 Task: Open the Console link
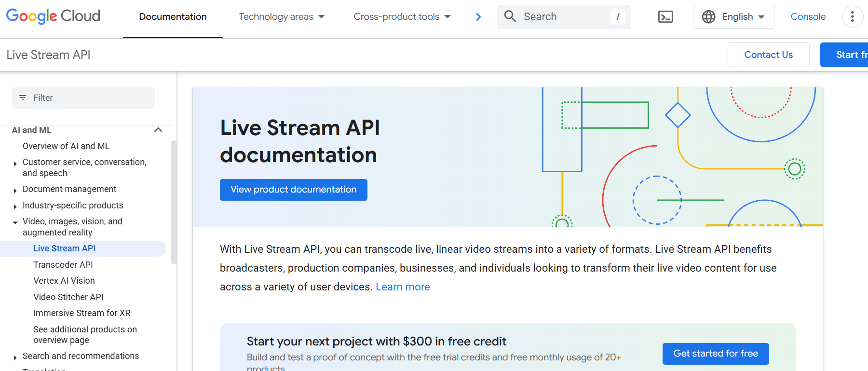[x=808, y=17]
